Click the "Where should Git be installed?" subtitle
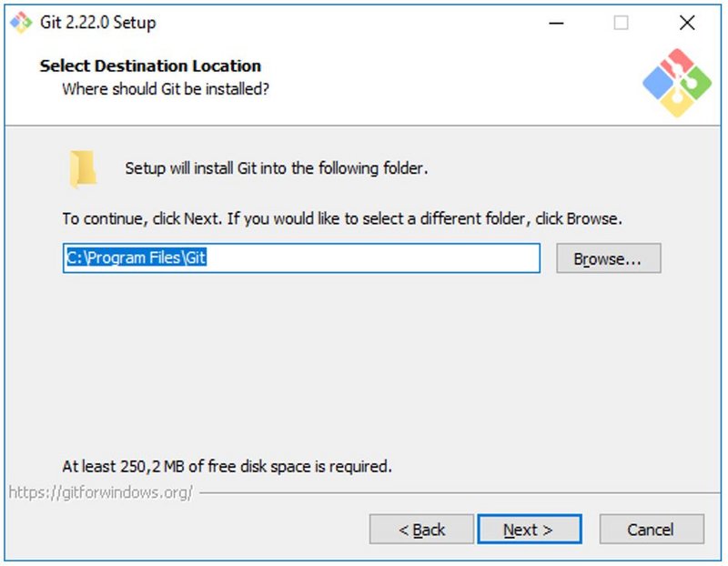This screenshot has height=566, width=728. (165, 89)
